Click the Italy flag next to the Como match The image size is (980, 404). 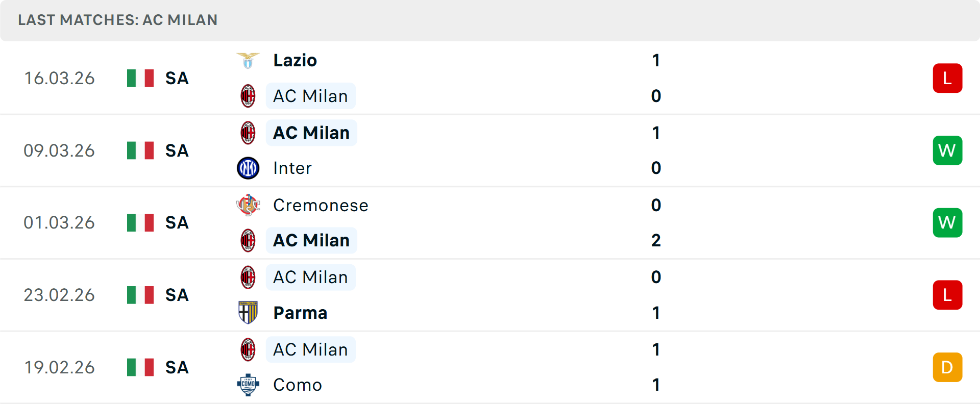pyautogui.click(x=140, y=367)
